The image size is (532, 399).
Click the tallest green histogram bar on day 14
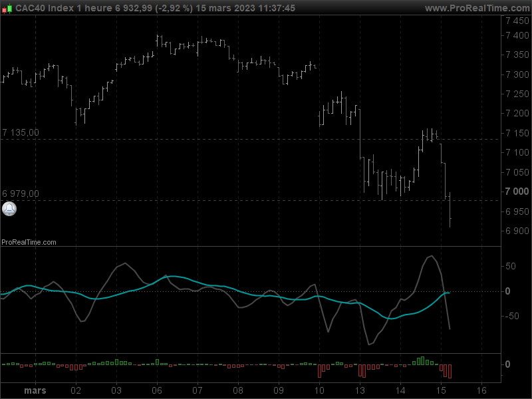pyautogui.click(x=422, y=360)
